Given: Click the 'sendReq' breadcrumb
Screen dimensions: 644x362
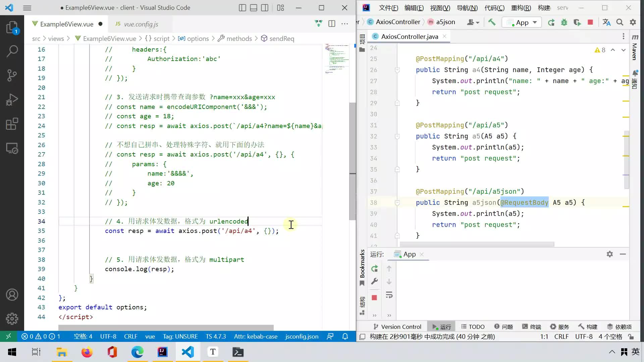Looking at the screenshot, I should pyautogui.click(x=282, y=39).
